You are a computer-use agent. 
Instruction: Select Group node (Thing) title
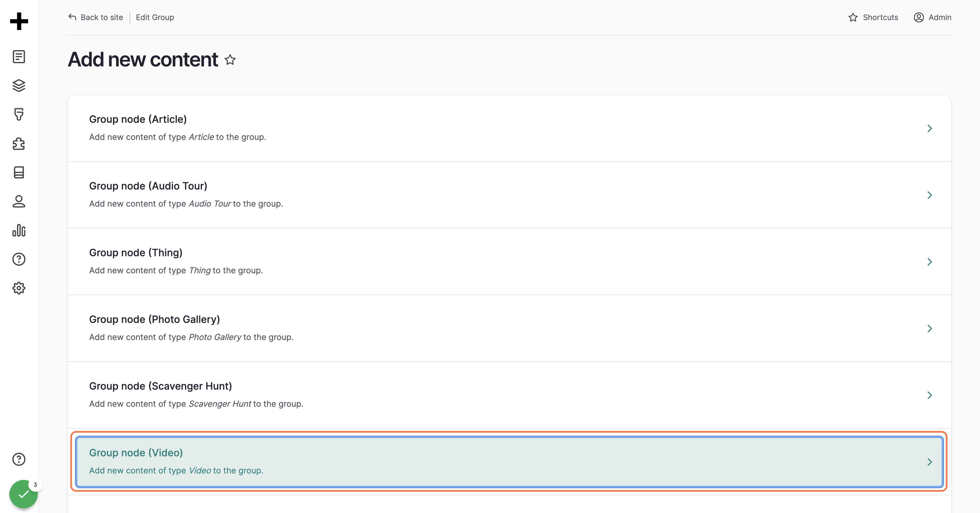pos(136,253)
